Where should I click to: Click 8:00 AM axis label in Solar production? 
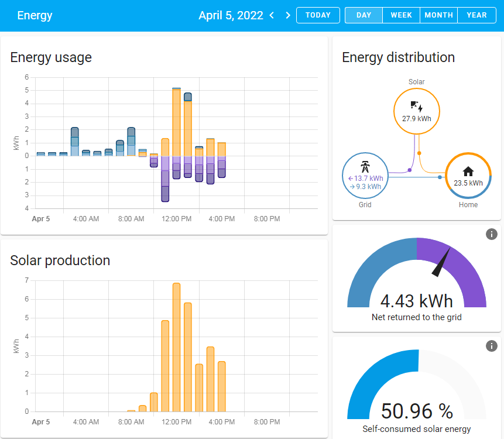131,422
